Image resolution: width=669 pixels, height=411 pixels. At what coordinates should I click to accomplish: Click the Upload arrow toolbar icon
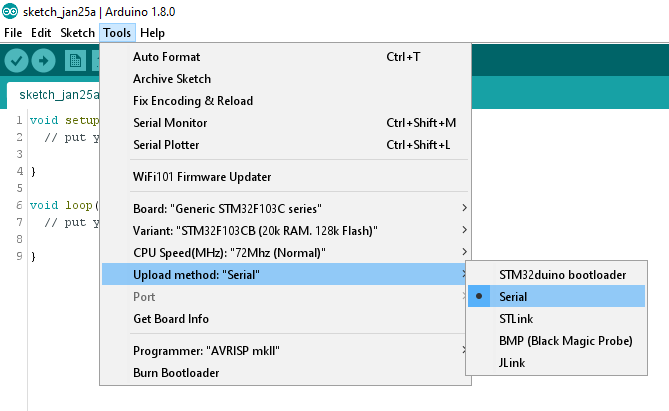point(44,61)
